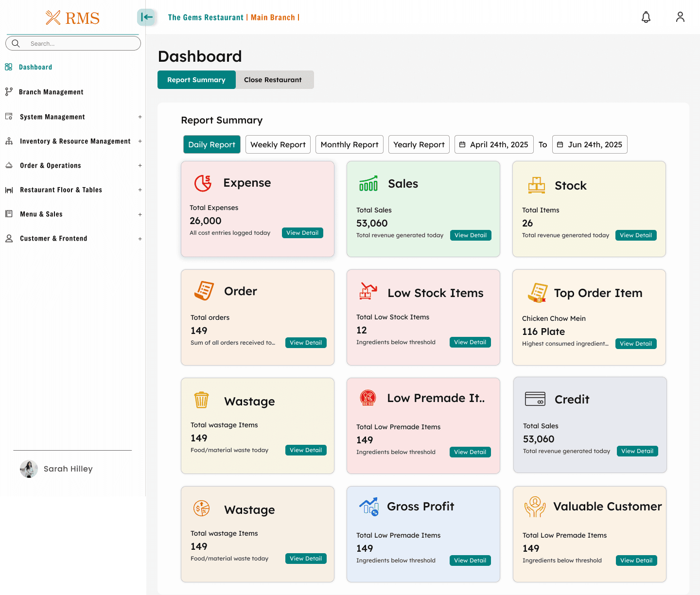
Task: Click the RMS logo
Action: click(73, 18)
